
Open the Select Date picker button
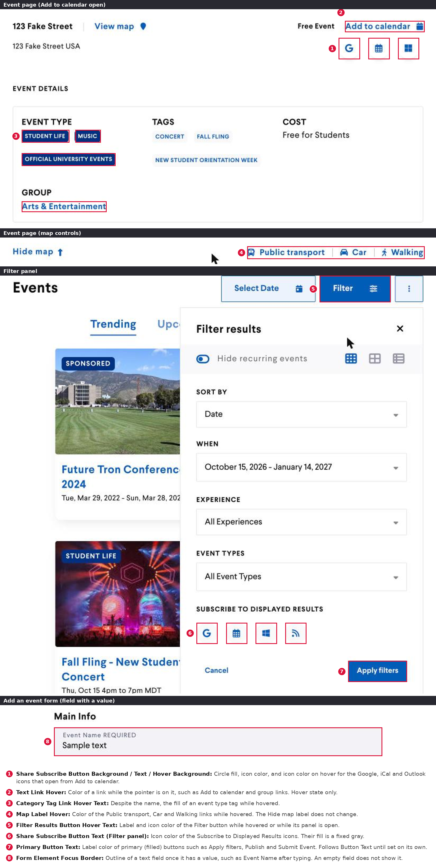tap(268, 289)
